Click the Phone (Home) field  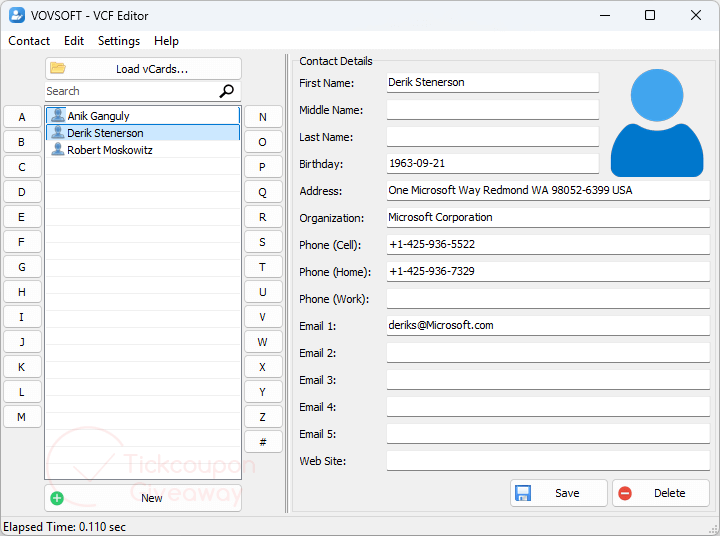coord(548,272)
